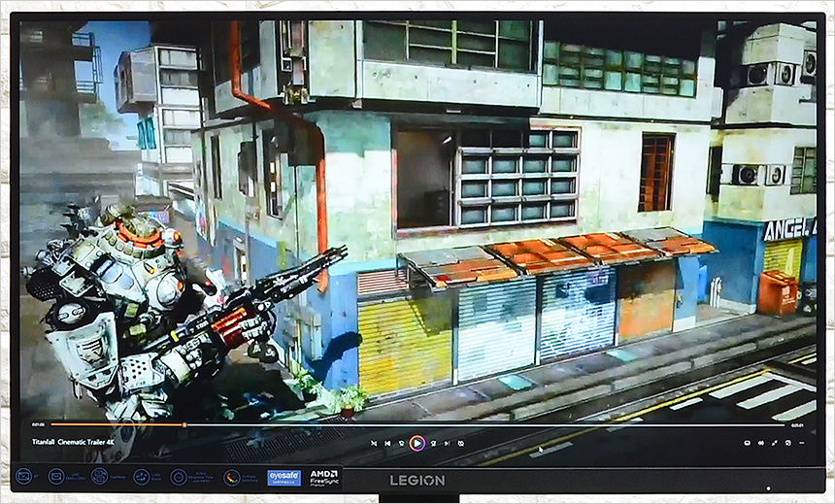835x504 pixels.
Task: Open the subtitles and captions options
Action: point(747,443)
